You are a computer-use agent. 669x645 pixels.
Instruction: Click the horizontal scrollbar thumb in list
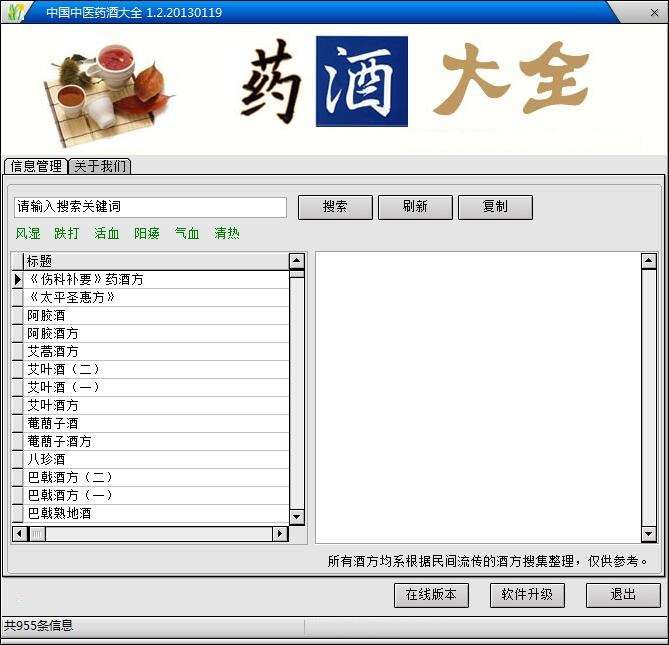pos(37,534)
